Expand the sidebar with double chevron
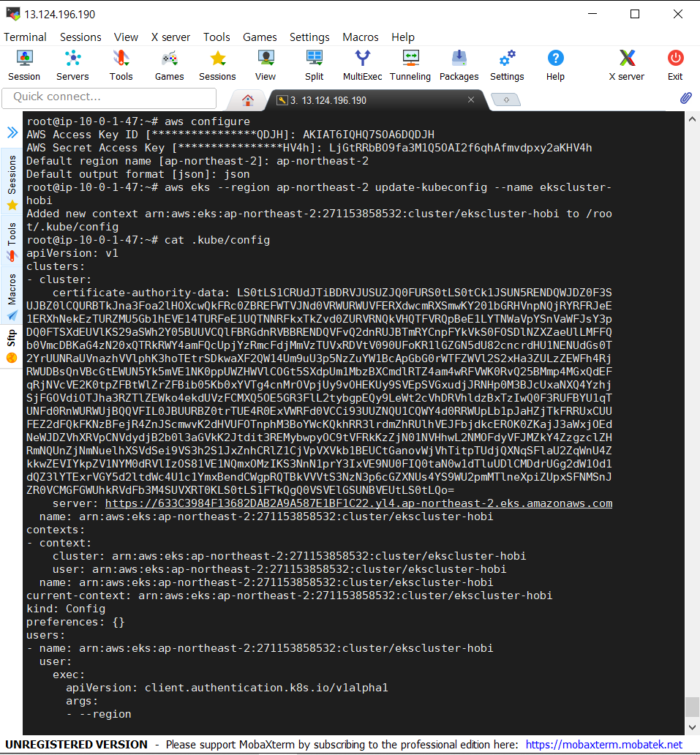The width and height of the screenshot is (700, 755). point(12,132)
